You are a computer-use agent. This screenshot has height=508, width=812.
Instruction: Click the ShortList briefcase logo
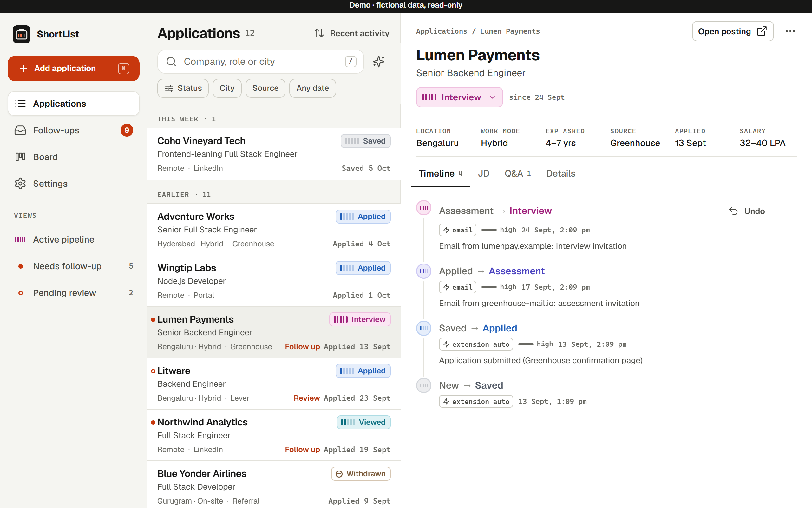[x=22, y=34]
